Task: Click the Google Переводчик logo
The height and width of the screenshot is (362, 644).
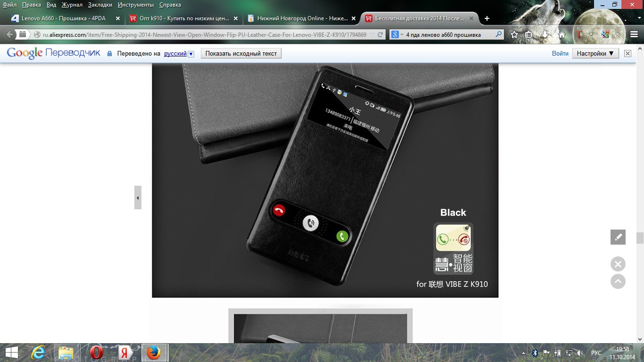Action: coord(53,53)
